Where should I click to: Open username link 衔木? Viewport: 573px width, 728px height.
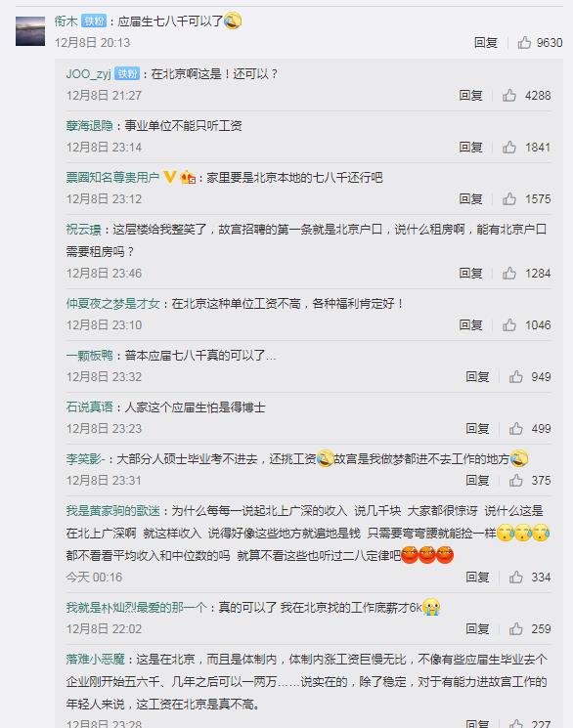66,21
